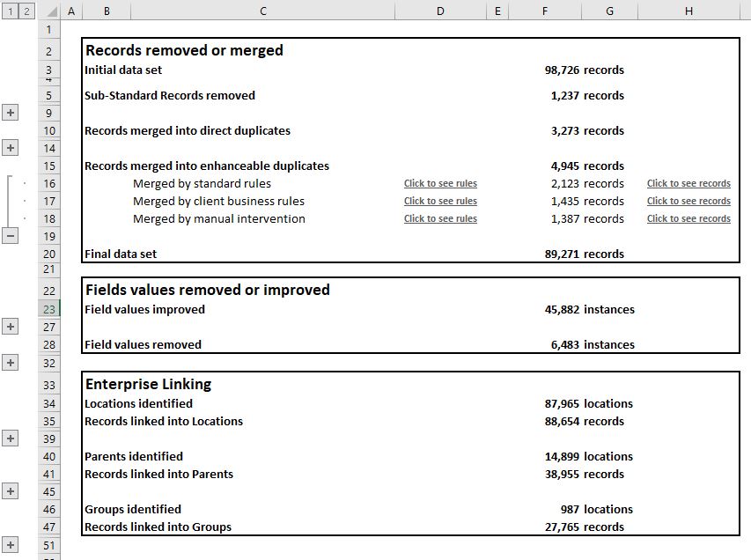Open rules link for standard rules merge
This screenshot has width=751, height=560.
[x=440, y=183]
